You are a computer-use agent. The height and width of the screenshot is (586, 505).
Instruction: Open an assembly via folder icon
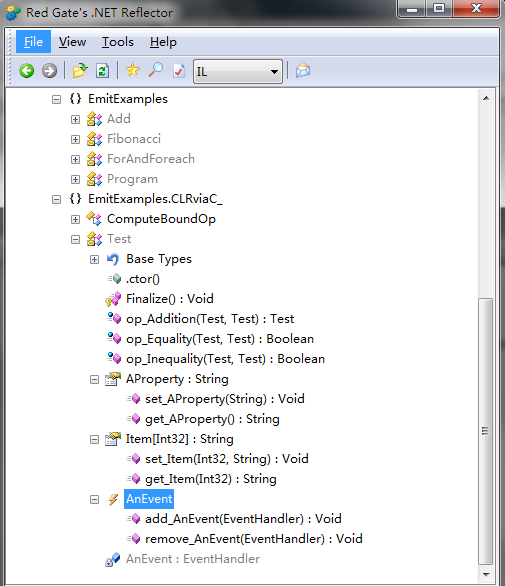[x=80, y=70]
